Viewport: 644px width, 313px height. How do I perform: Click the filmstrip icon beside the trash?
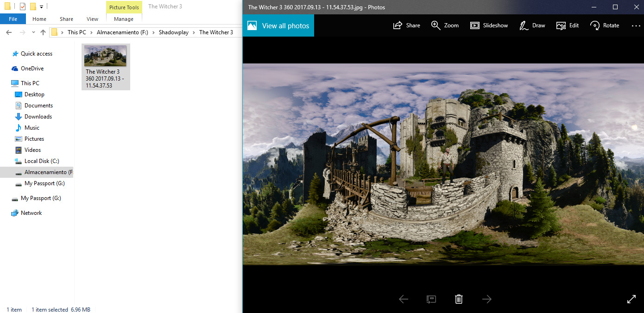pyautogui.click(x=431, y=299)
